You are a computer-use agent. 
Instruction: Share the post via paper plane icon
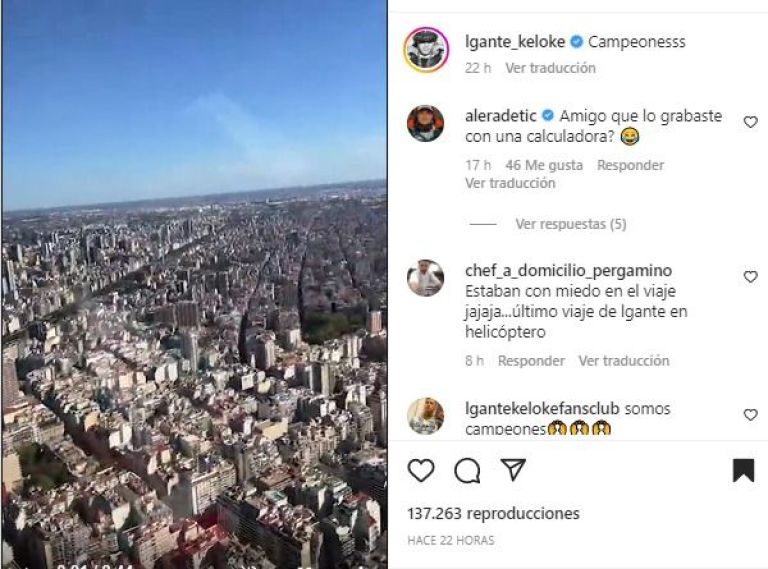point(513,469)
